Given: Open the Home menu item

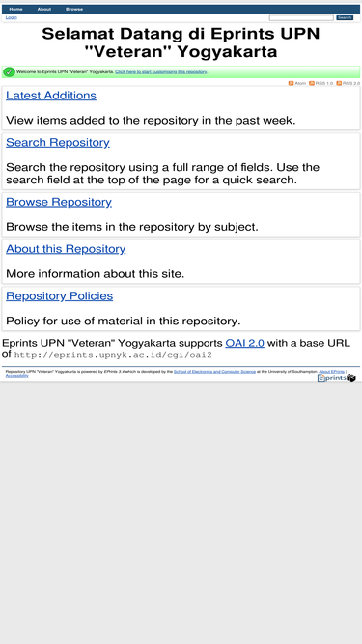Looking at the screenshot, I should pyautogui.click(x=16, y=9).
